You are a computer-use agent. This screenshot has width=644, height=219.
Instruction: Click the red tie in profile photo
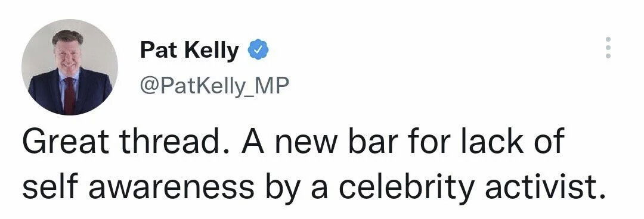pyautogui.click(x=70, y=95)
